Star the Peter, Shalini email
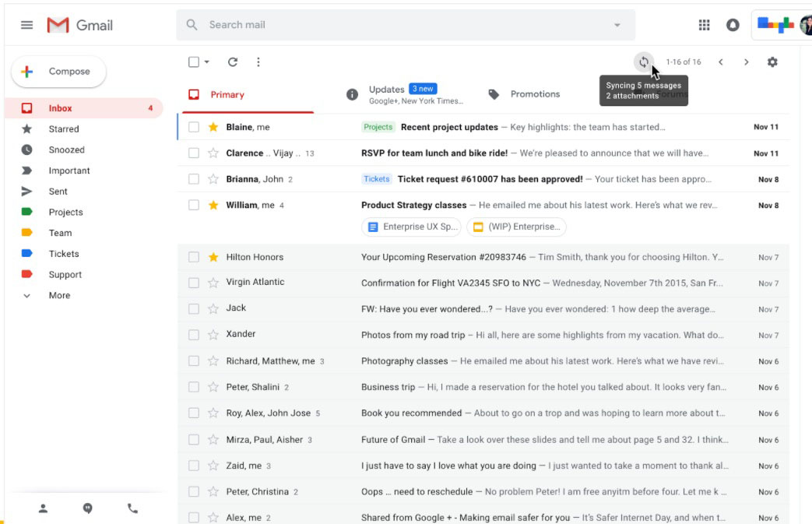The height and width of the screenshot is (524, 812). pyautogui.click(x=213, y=387)
